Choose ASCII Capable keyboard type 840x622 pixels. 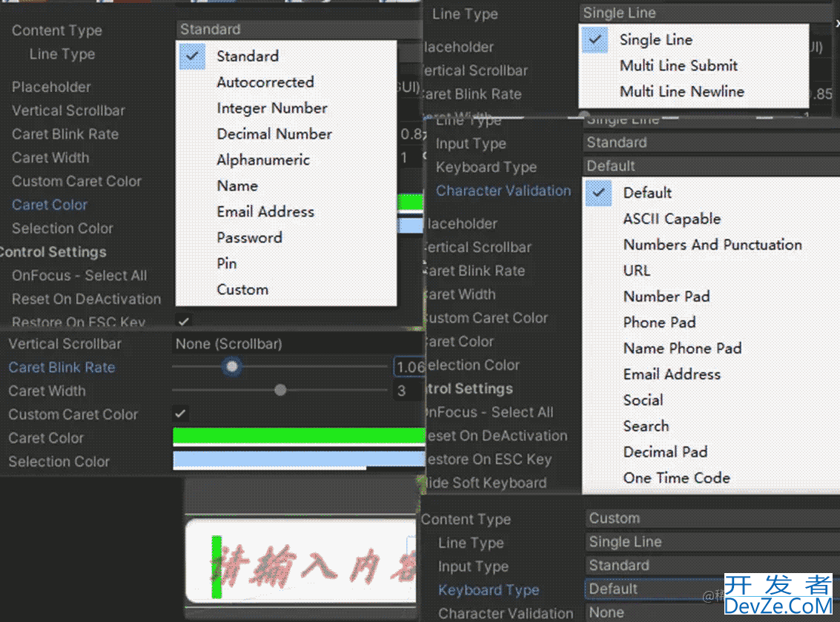tap(672, 219)
